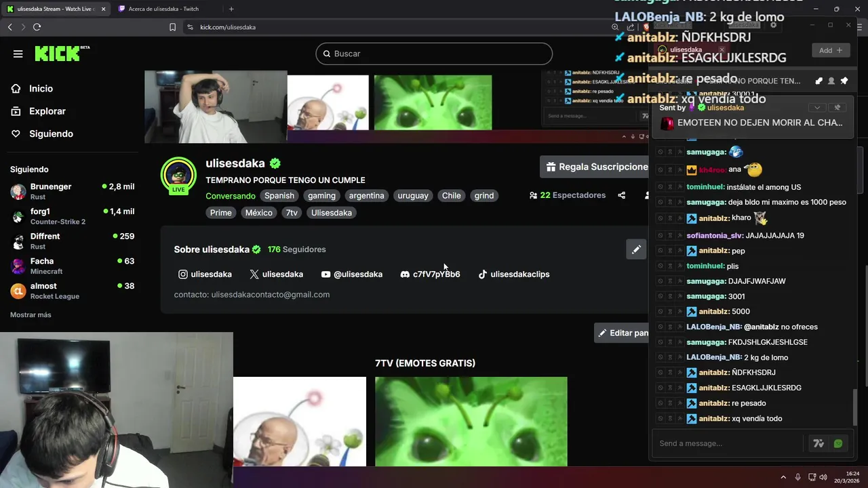The width and height of the screenshot is (868, 488).
Task: Select the 7tv tag
Action: pos(292,213)
